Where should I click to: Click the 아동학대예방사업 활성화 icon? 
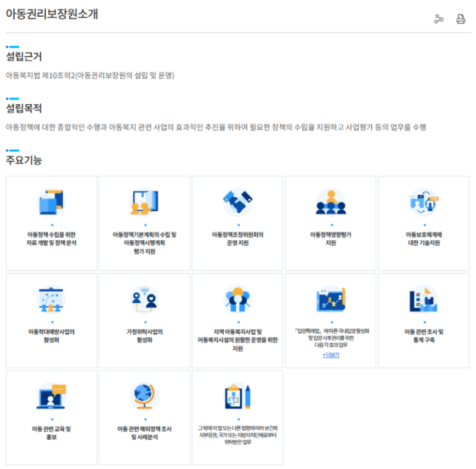[x=51, y=300]
